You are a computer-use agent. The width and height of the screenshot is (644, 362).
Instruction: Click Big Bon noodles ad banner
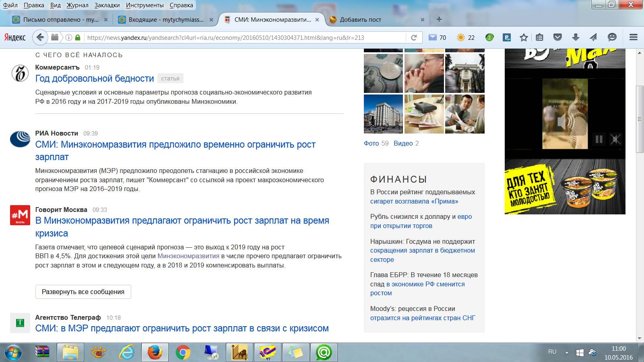pos(565,187)
